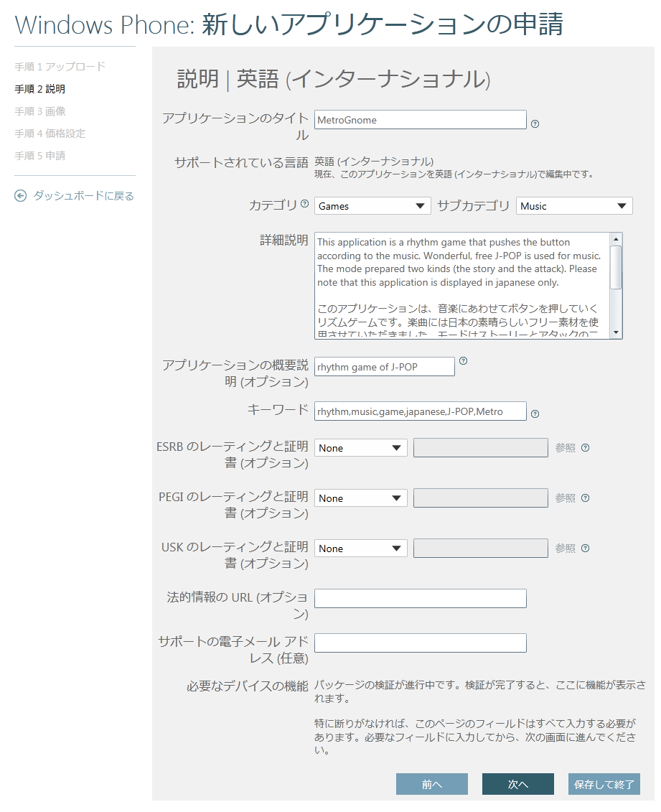Click the back arrow icon for dashboard
Image resolution: width=661 pixels, height=812 pixels.
click(x=20, y=196)
